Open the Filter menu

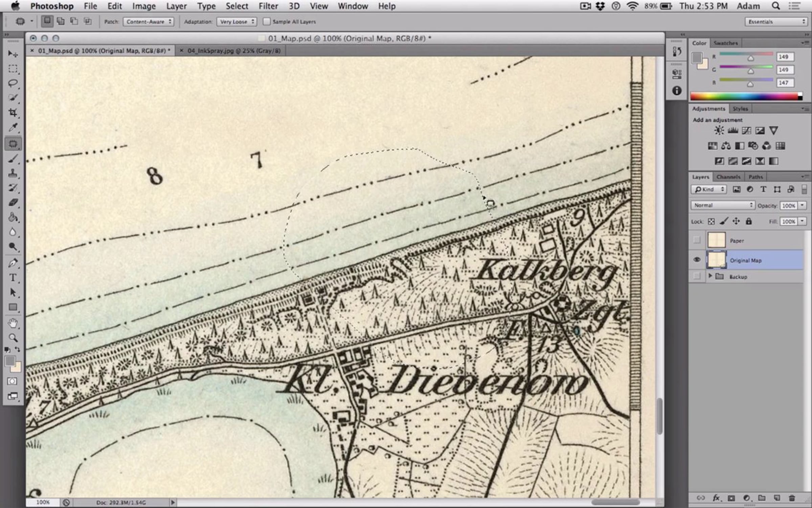(x=268, y=6)
